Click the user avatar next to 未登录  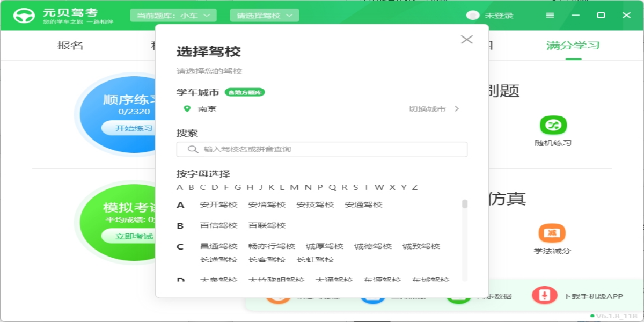[x=473, y=16]
